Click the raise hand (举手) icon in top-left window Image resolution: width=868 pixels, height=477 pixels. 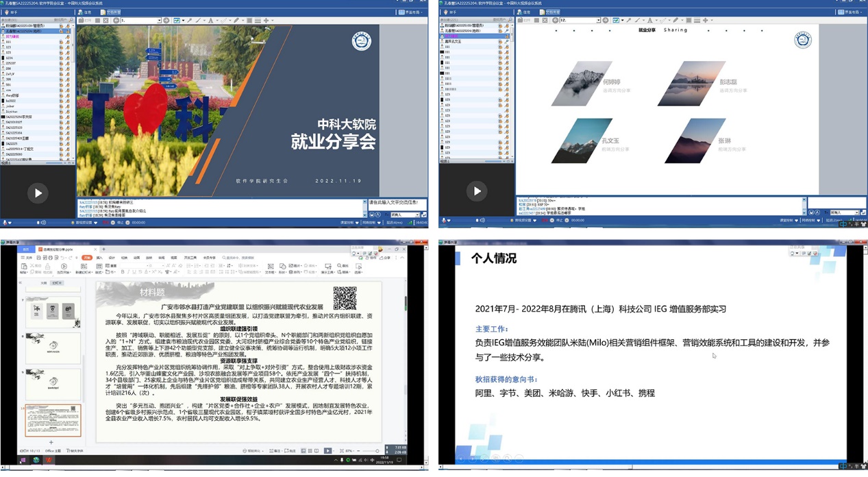point(10,12)
